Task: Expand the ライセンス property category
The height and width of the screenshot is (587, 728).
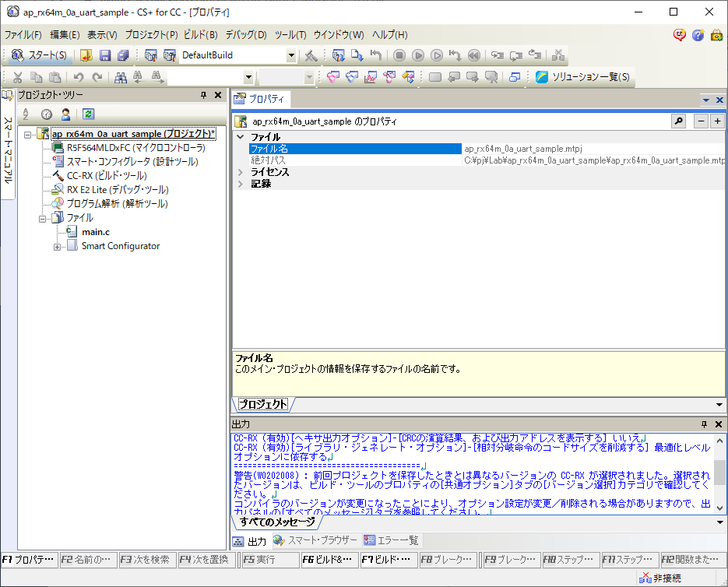Action: coord(240,172)
